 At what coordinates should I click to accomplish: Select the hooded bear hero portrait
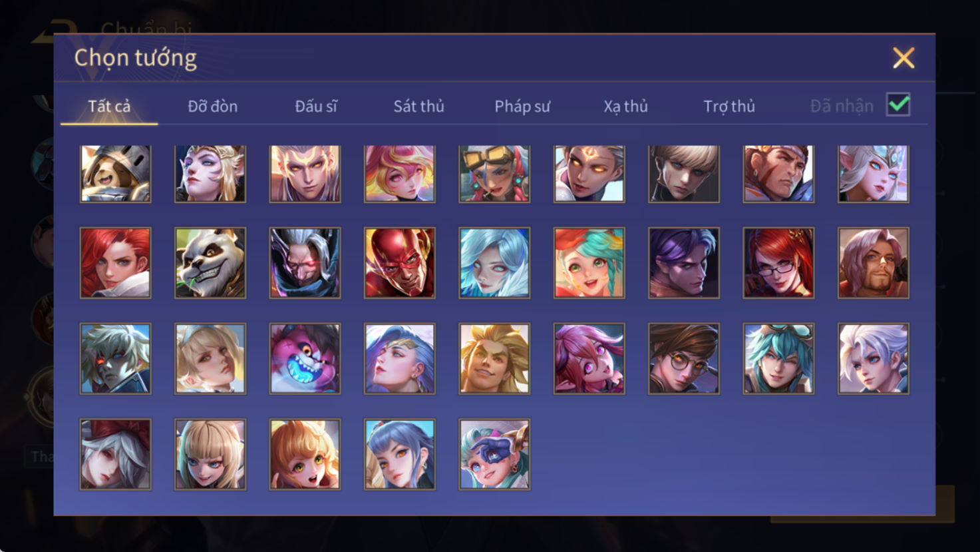116,174
